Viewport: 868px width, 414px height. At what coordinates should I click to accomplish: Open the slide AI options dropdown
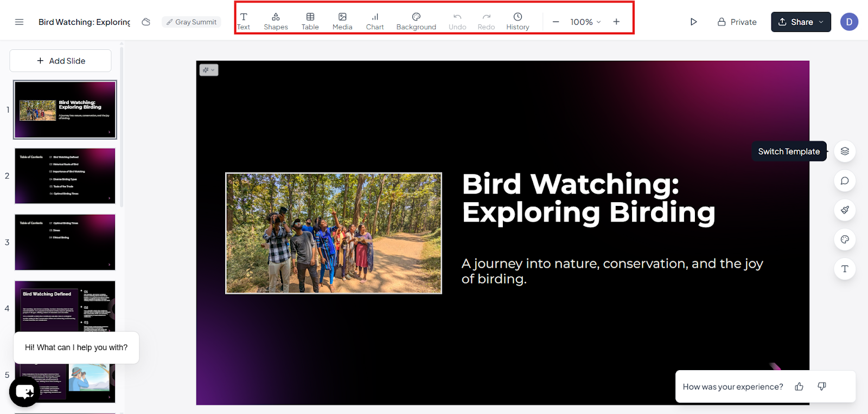(x=209, y=70)
